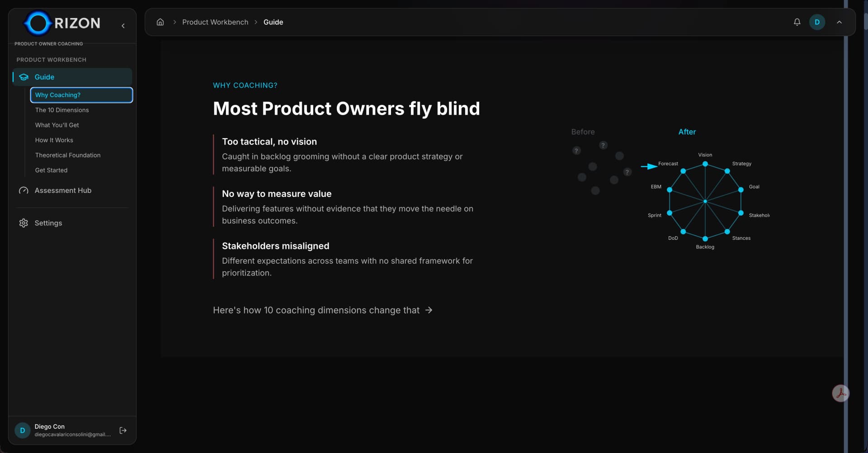Click the user avatar in top bar

pyautogui.click(x=817, y=22)
